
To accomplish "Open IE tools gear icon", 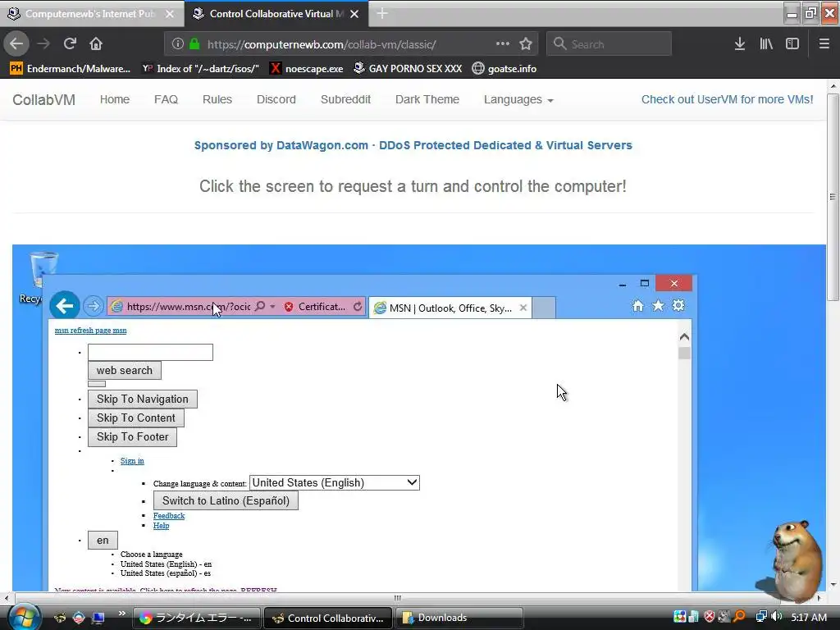I will click(x=678, y=305).
